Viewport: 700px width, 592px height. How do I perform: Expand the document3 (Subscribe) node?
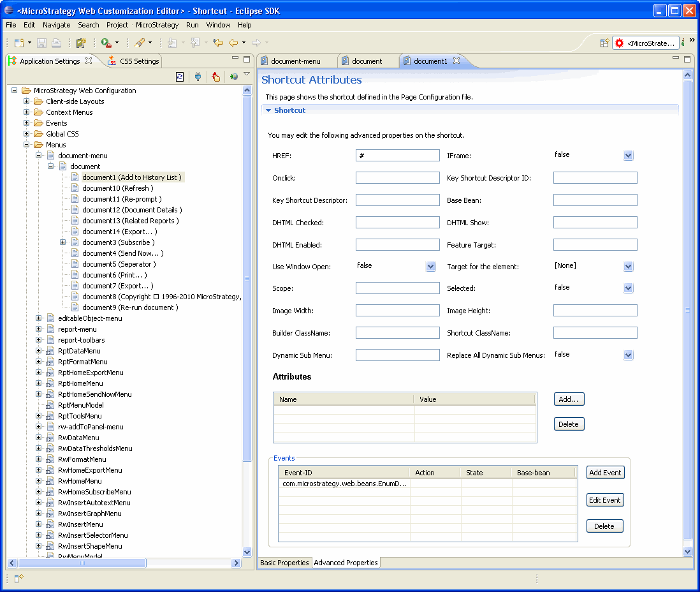(63, 242)
